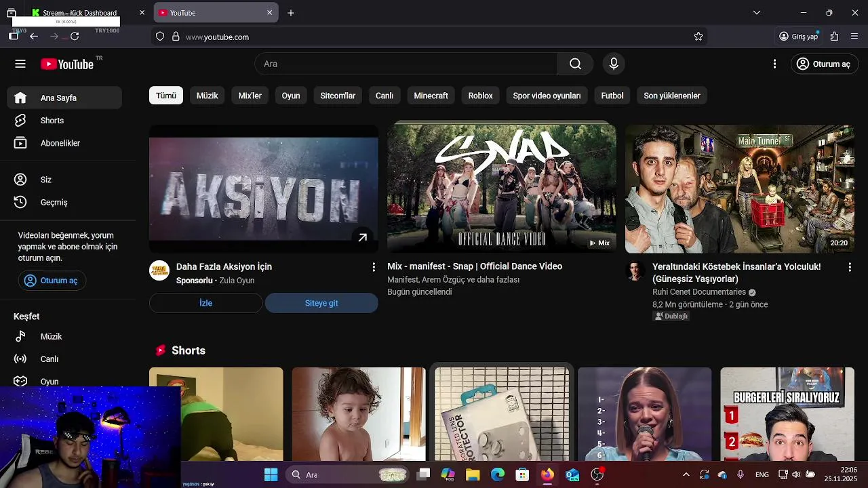Open Siz section in sidebar
This screenshot has height=488, width=868.
[x=64, y=180]
